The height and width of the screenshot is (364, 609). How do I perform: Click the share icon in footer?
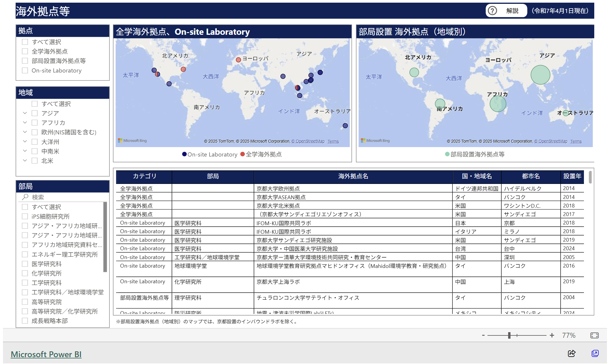click(571, 353)
